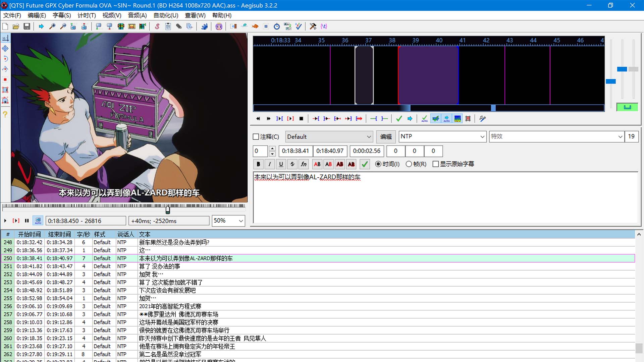The height and width of the screenshot is (362, 644).
Task: Create a new subtitle file
Action: 5,26
